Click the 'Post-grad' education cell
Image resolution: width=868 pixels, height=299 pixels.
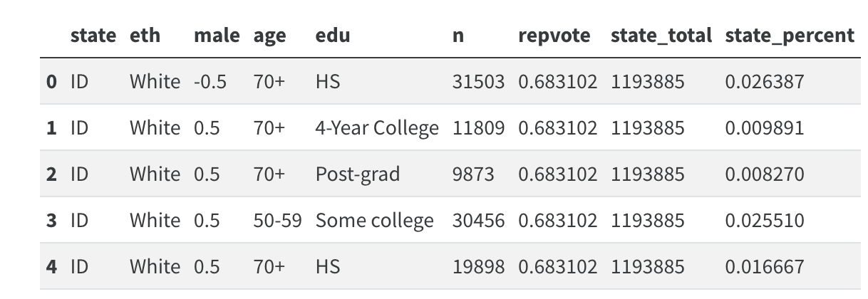tap(358, 174)
